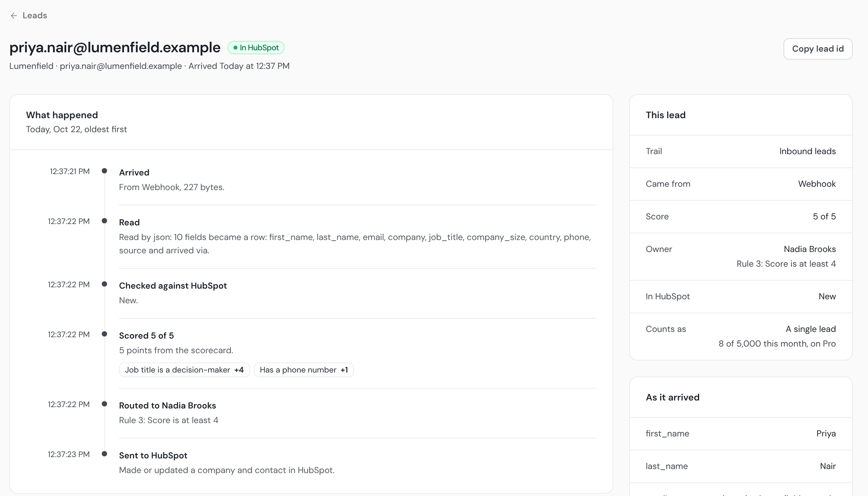Click the Copy lead id button
The height and width of the screenshot is (496, 868).
pyautogui.click(x=818, y=49)
